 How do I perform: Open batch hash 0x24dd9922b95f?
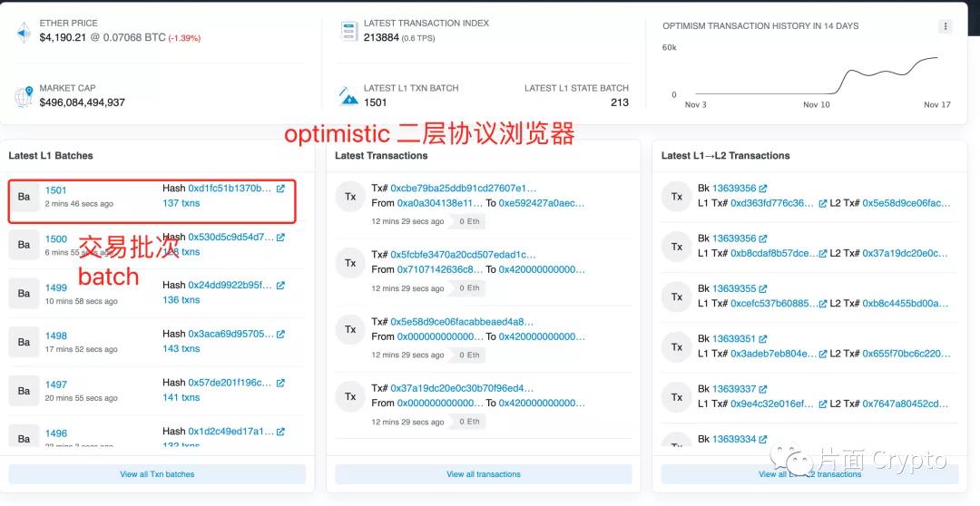(x=230, y=285)
